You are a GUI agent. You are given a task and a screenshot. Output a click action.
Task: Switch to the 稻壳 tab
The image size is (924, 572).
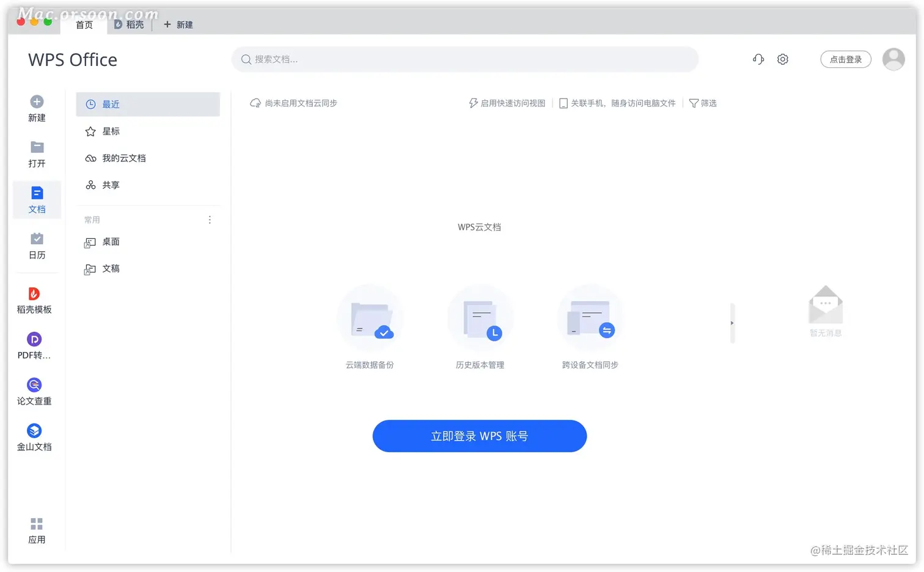pos(129,24)
